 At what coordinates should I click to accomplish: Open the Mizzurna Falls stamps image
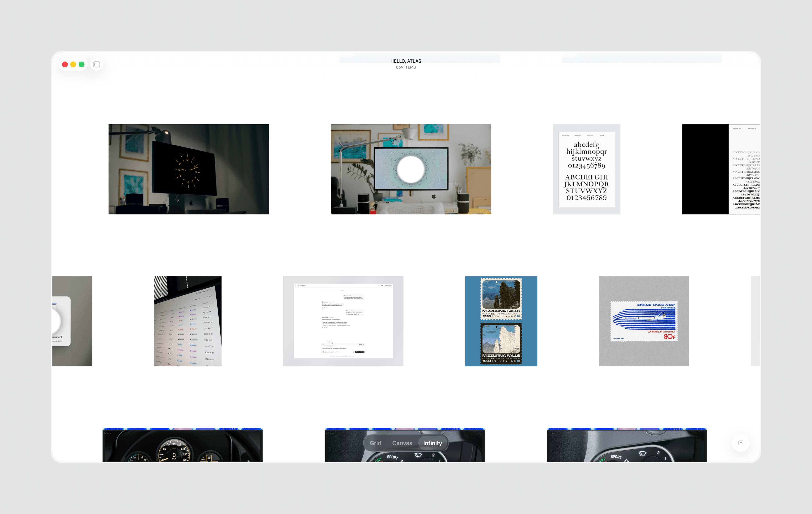coord(501,321)
